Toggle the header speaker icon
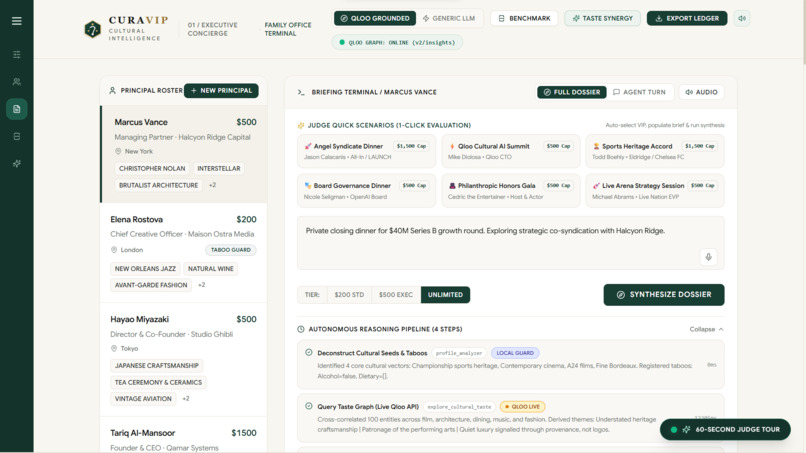 (742, 19)
